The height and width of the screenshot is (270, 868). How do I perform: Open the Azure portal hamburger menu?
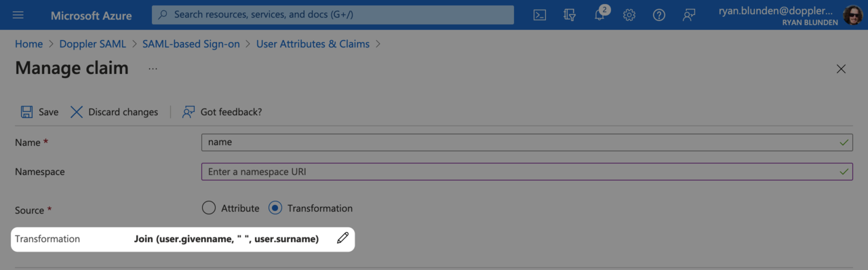click(x=18, y=15)
